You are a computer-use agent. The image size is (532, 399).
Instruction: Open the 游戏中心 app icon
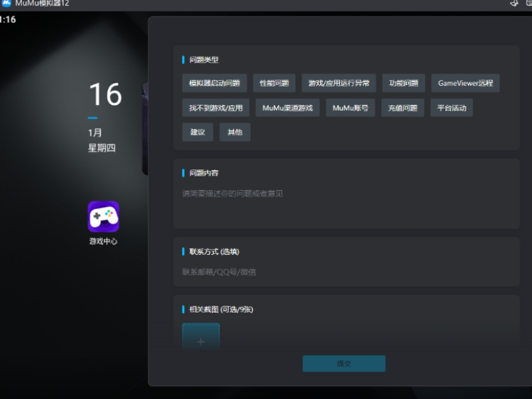(x=103, y=217)
